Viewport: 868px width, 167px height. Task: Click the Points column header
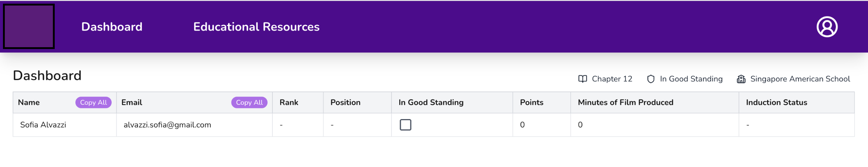532,102
